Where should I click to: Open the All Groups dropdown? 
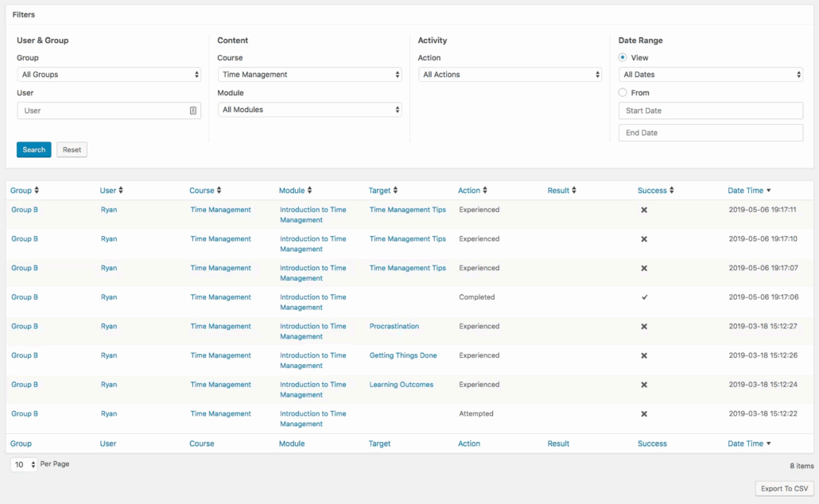click(x=109, y=75)
